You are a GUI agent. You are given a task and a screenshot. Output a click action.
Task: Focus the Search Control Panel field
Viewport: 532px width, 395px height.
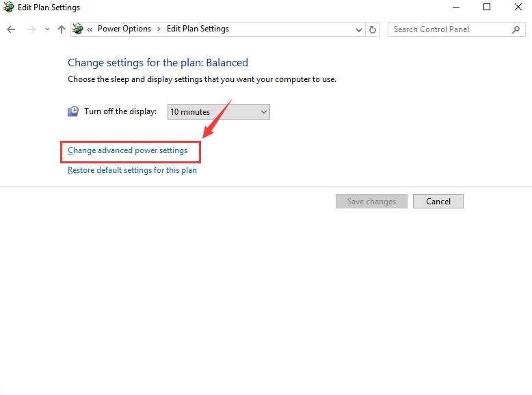point(448,29)
